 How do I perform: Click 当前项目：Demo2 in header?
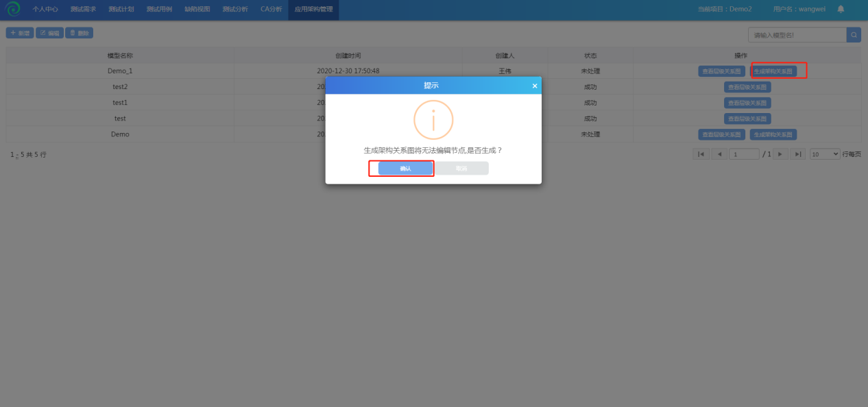coord(725,9)
